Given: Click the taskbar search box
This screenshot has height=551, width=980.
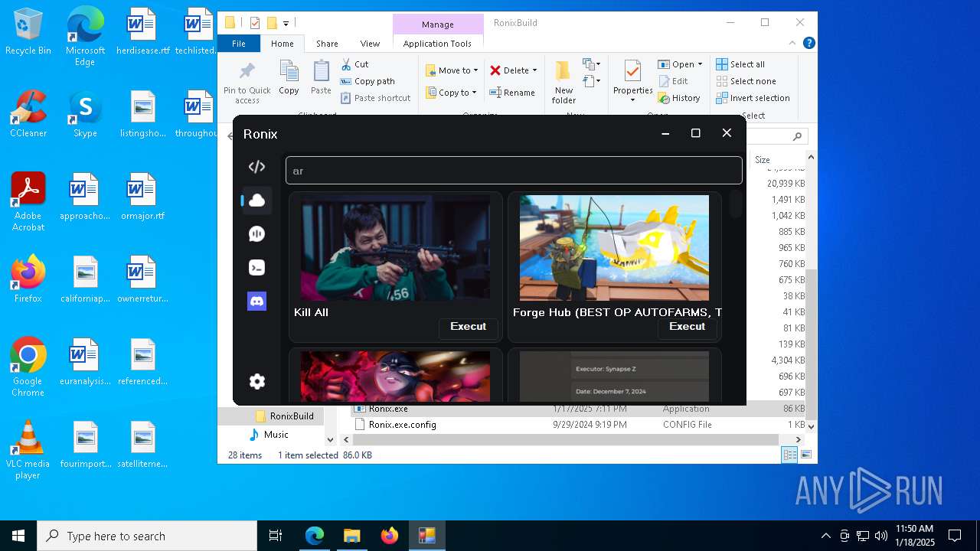Looking at the screenshot, I should [147, 536].
